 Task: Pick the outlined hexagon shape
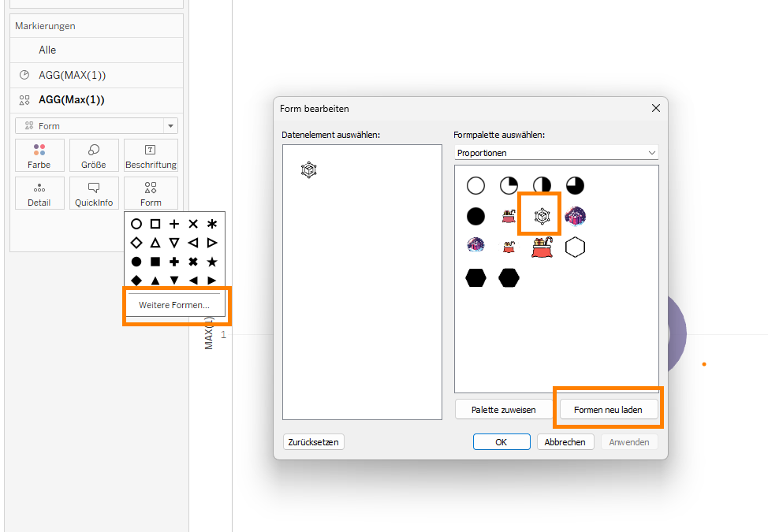(x=575, y=247)
